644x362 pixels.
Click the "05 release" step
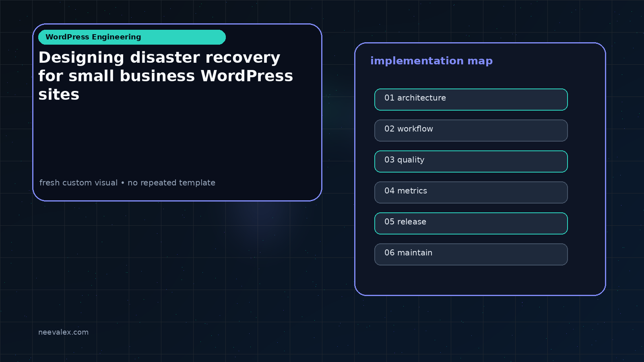(x=471, y=223)
